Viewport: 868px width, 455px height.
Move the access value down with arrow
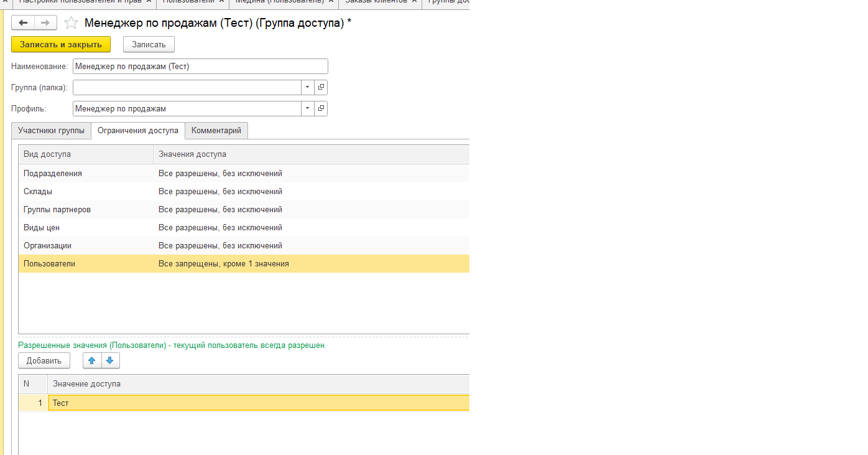pyautogui.click(x=110, y=361)
